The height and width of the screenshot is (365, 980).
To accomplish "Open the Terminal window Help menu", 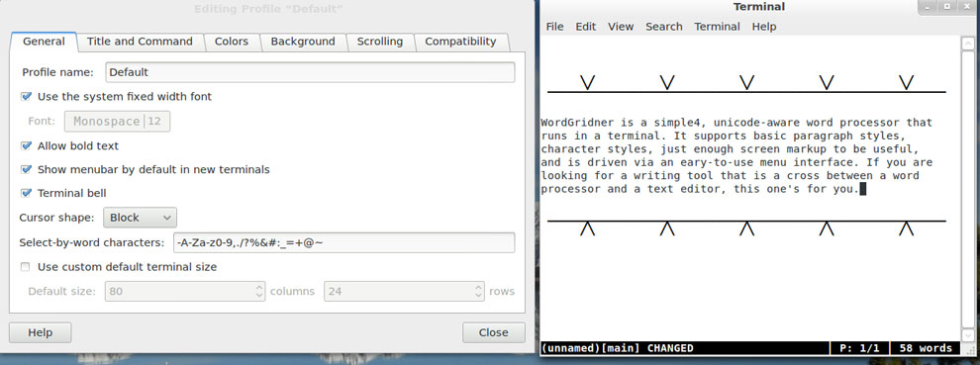I will [x=764, y=27].
